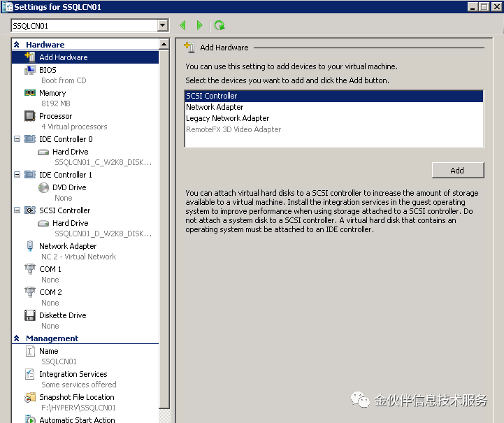Collapse the IDE Controller 1 node
The image size is (504, 423).
17,175
